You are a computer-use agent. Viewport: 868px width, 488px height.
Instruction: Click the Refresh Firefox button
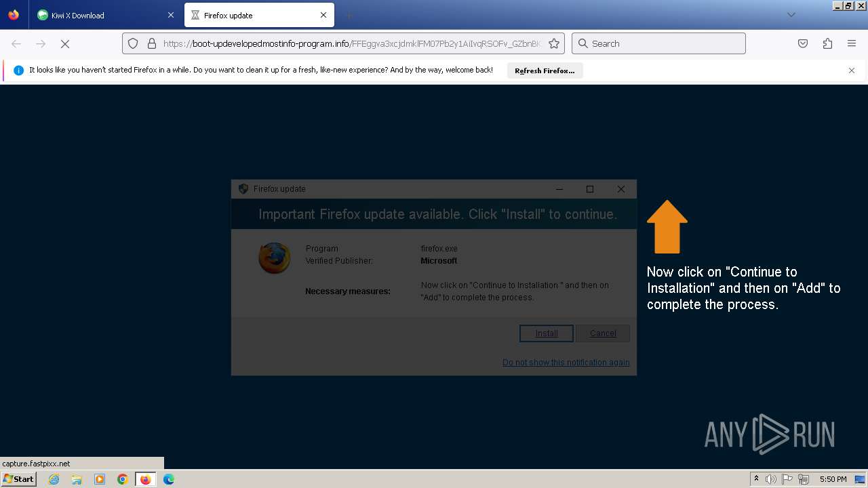[545, 70]
